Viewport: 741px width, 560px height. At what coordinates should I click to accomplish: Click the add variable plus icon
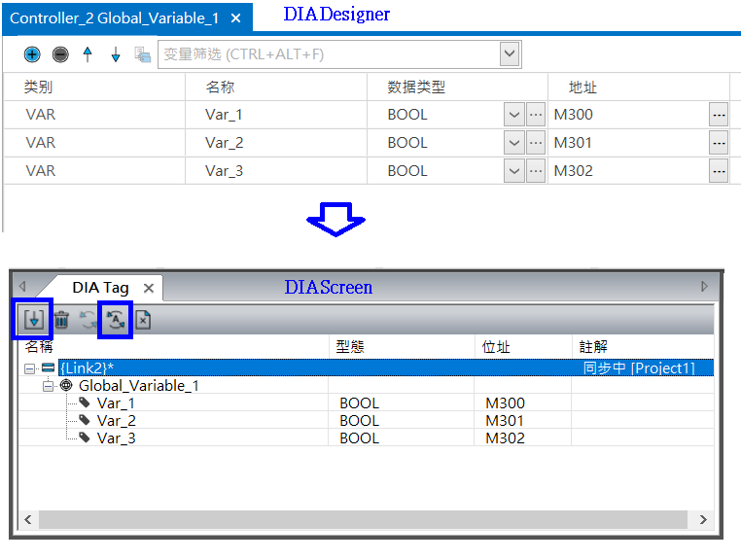[32, 54]
